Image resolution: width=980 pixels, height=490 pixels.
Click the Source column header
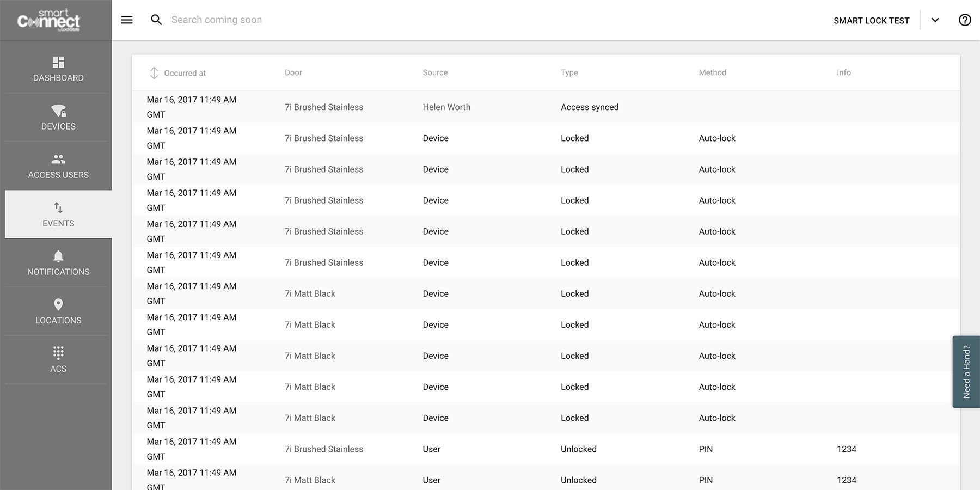click(435, 72)
